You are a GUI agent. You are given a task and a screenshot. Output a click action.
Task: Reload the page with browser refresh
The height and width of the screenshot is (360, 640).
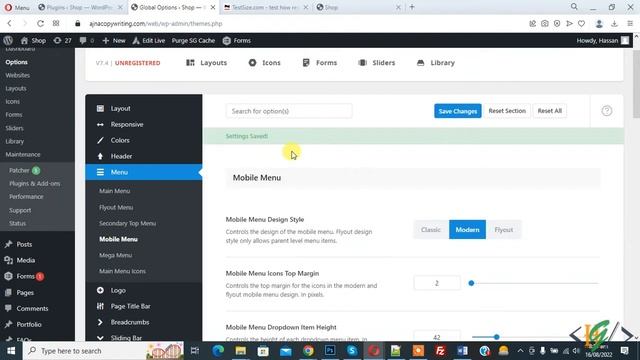(x=40, y=24)
